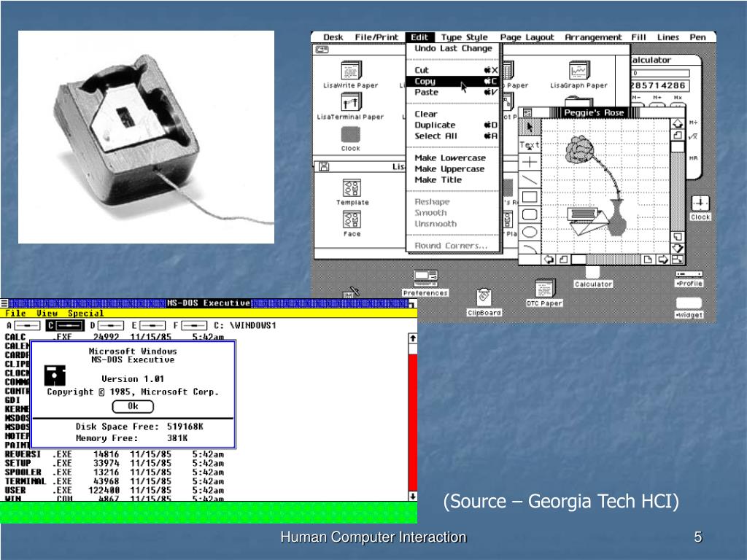
Task: Choose Paste from the Edit menu
Action: pyautogui.click(x=452, y=92)
